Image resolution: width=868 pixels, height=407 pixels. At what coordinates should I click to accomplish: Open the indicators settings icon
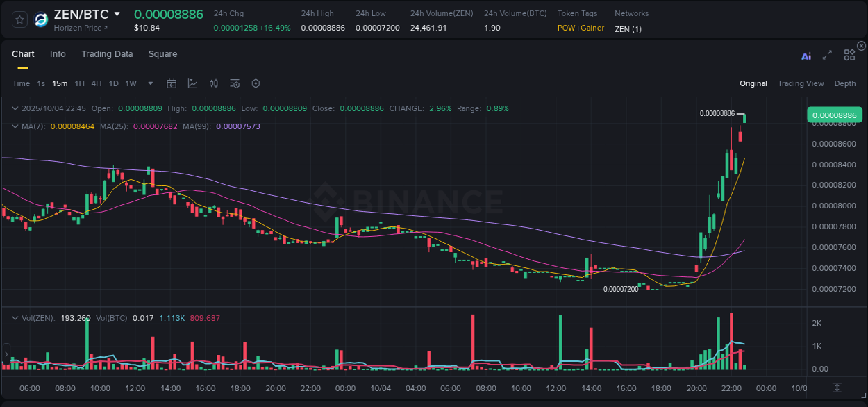(x=234, y=83)
